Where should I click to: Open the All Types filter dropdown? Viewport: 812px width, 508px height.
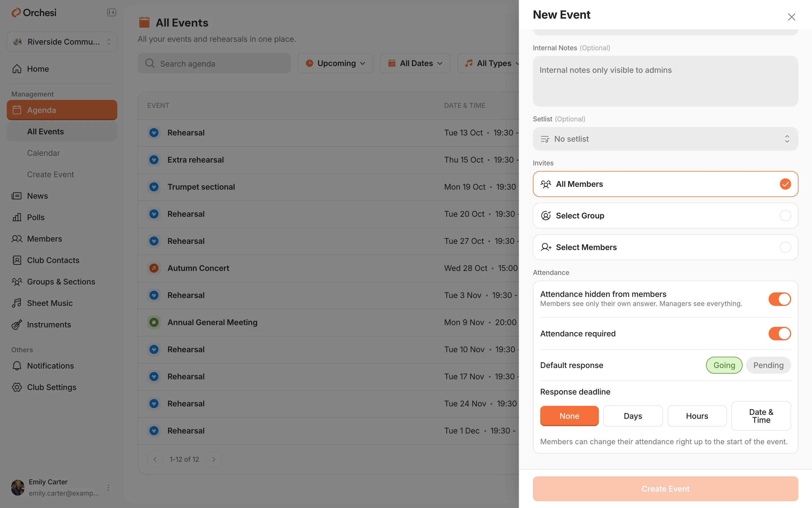pyautogui.click(x=489, y=63)
